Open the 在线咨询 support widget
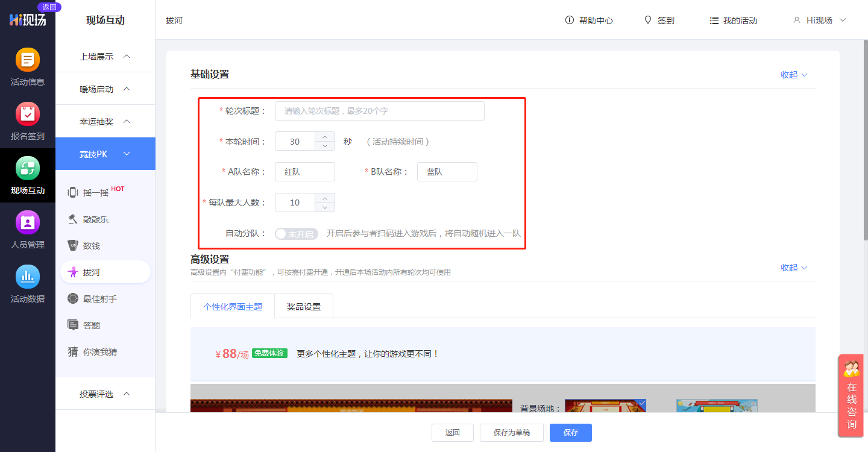This screenshot has height=452, width=868. [x=852, y=395]
